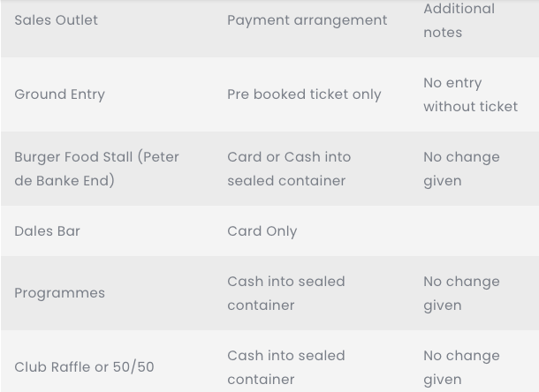Screen dimensions: 539x392
Task: Click Programmes Cash into sealed container cell
Action: pos(286,293)
